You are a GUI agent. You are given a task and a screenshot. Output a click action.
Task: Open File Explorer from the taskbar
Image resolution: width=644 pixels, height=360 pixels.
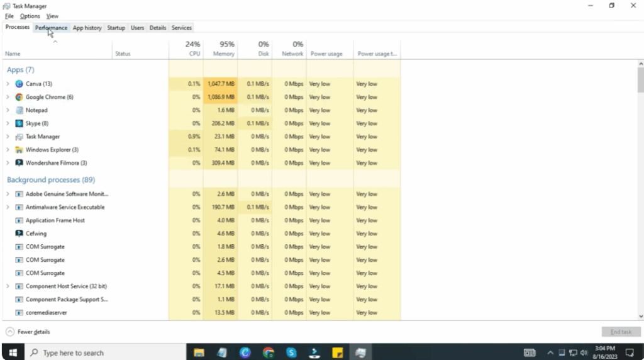pos(199,352)
